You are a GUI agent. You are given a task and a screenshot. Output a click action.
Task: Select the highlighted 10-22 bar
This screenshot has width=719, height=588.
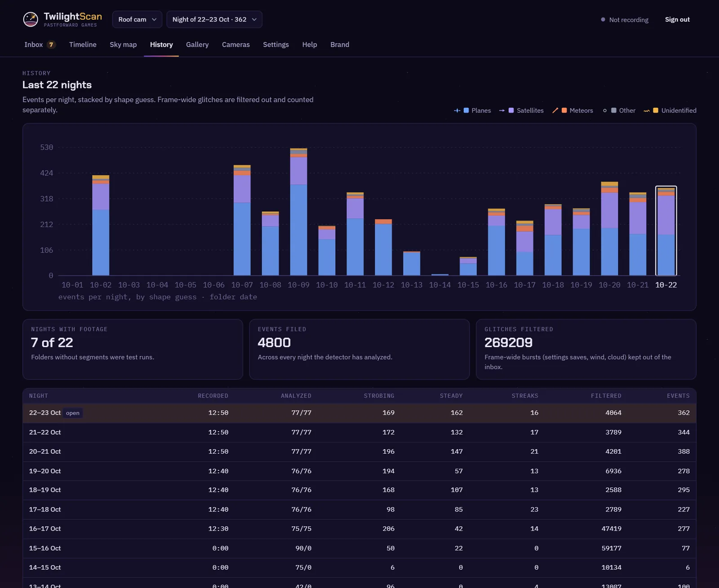click(666, 231)
